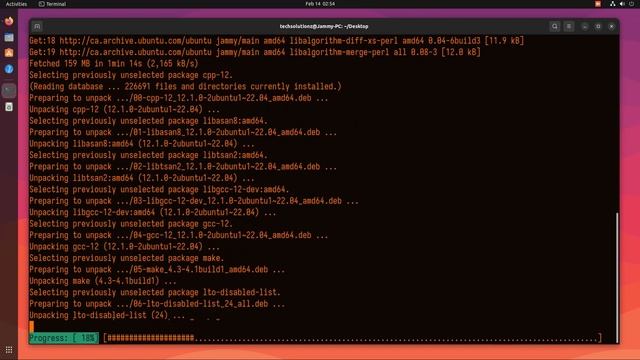Screen dimensions: 640x360
Task: Open the Terminal app menu in top bar
Action: click(52, 4)
